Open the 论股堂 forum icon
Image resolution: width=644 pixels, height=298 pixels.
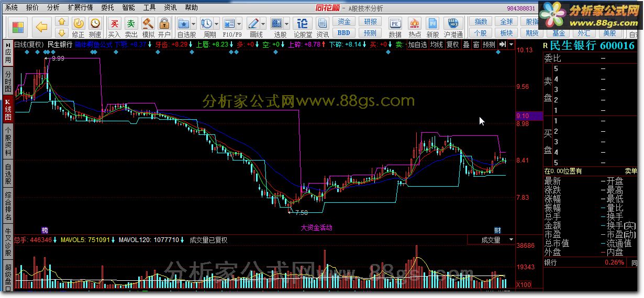pyautogui.click(x=303, y=24)
